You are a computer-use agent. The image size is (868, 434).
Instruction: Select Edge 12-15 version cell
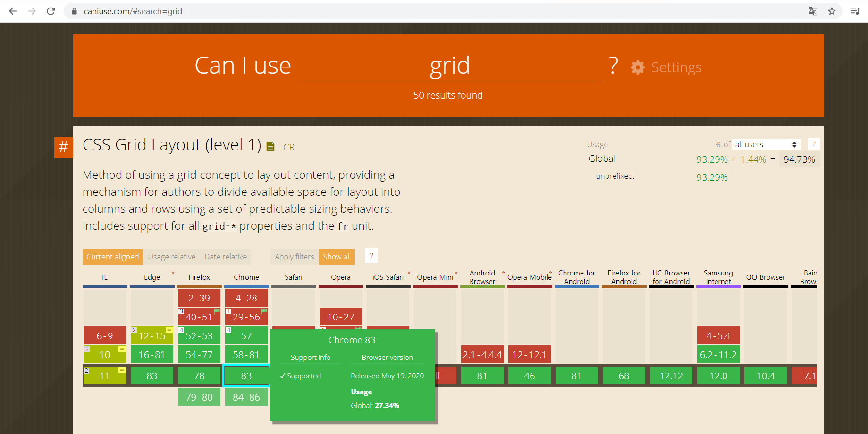tap(152, 335)
